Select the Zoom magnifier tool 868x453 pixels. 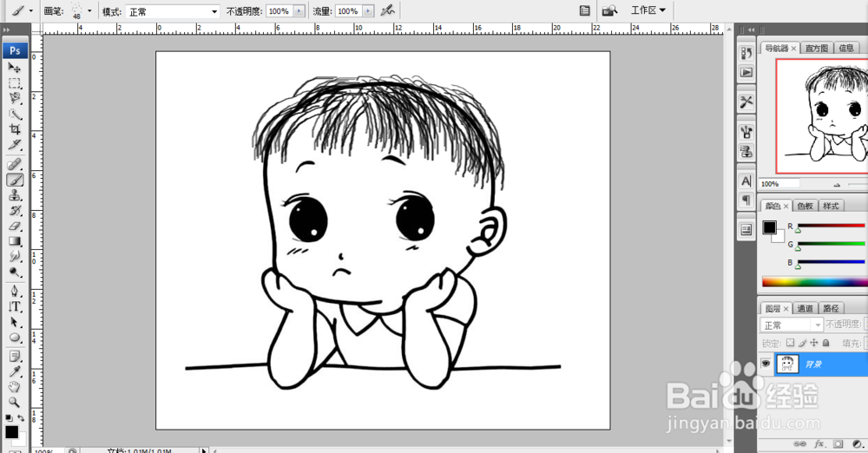point(15,402)
